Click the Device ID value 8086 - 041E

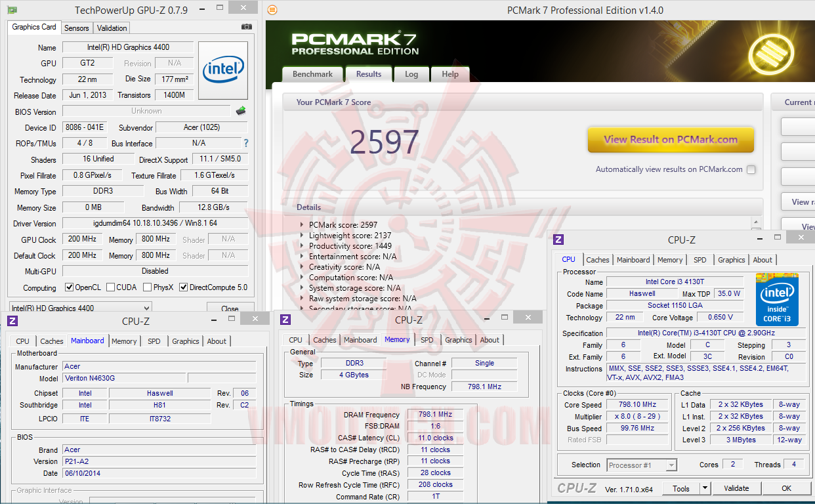85,127
